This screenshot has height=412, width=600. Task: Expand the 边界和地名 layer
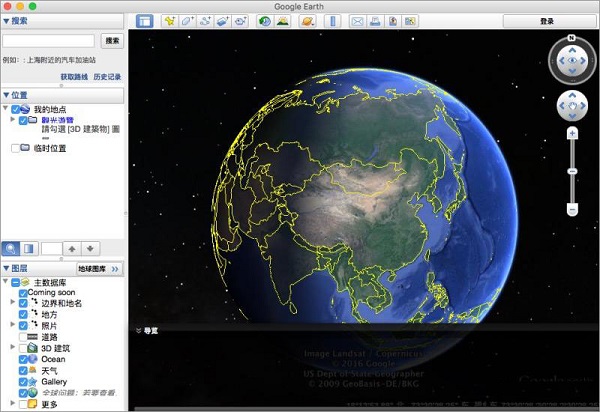11,304
